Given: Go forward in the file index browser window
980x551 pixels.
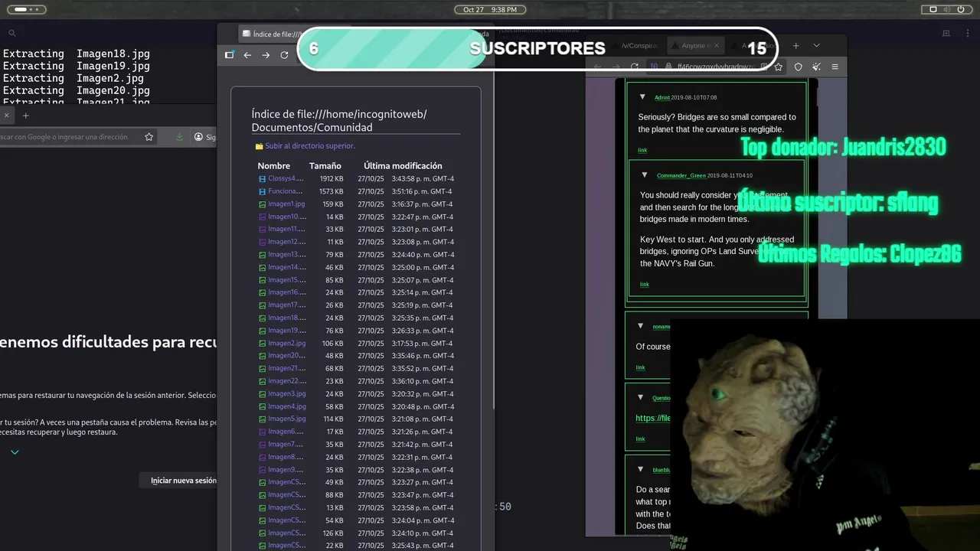Looking at the screenshot, I should point(266,55).
